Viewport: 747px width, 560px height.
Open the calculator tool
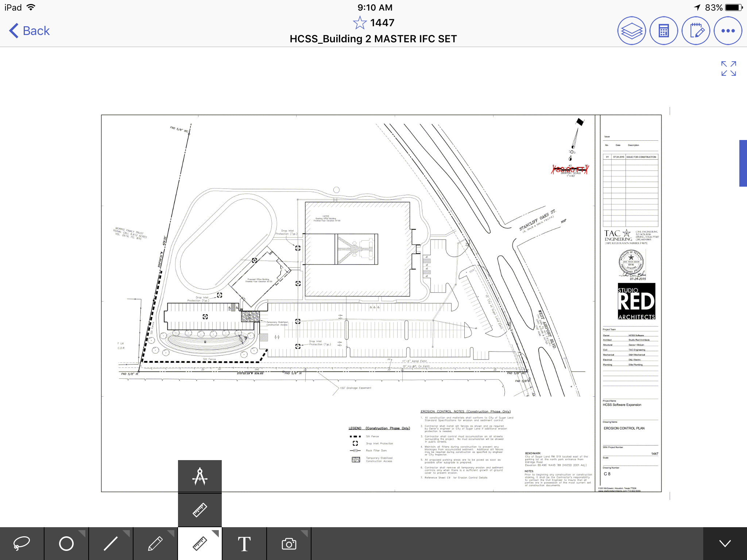click(x=663, y=31)
